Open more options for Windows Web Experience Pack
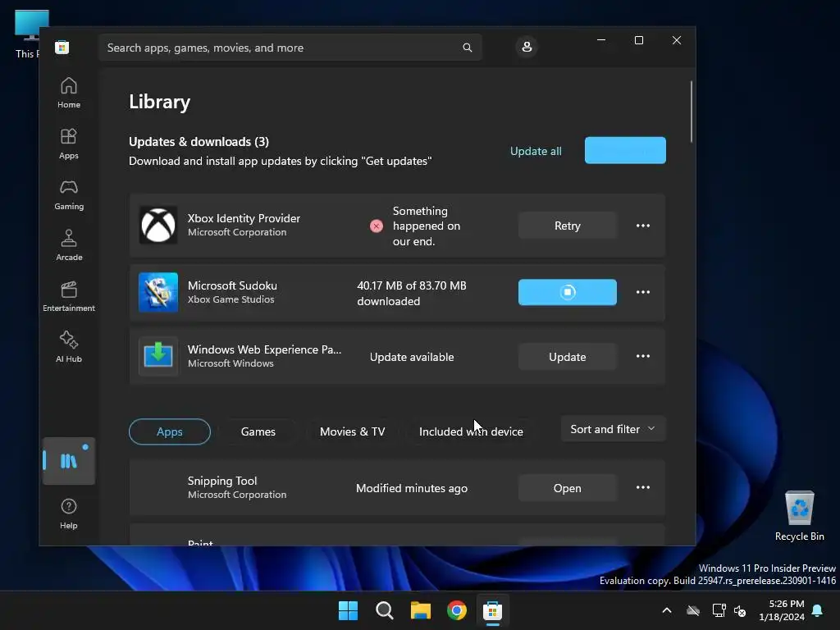 (643, 356)
